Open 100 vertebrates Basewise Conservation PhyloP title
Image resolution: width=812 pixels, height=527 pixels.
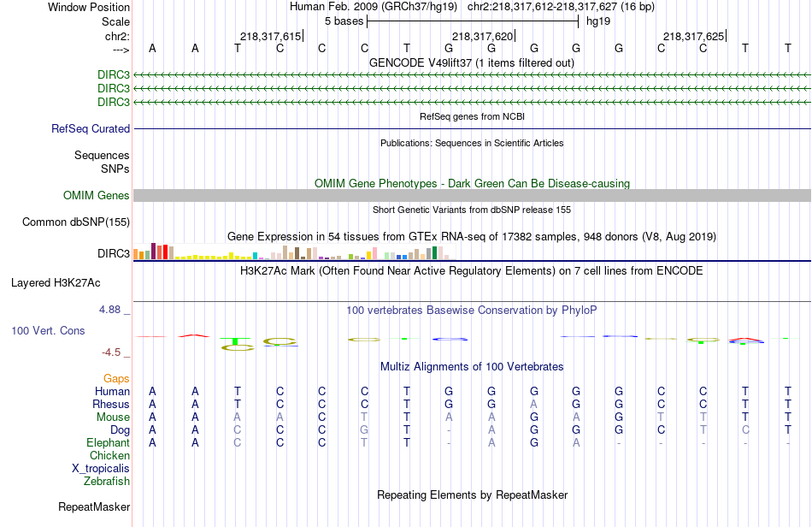click(x=471, y=311)
